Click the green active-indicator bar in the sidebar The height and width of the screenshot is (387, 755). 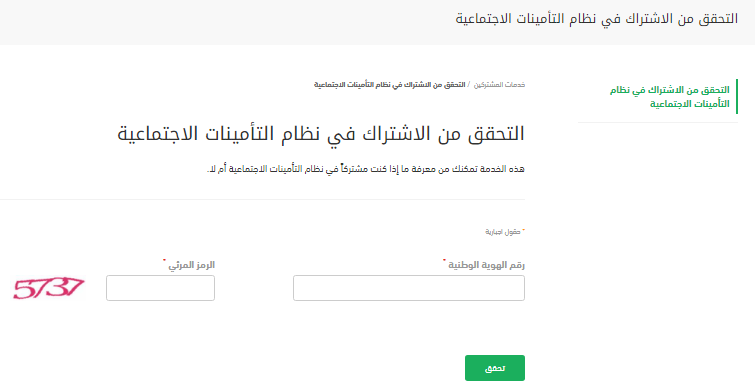pos(737,97)
